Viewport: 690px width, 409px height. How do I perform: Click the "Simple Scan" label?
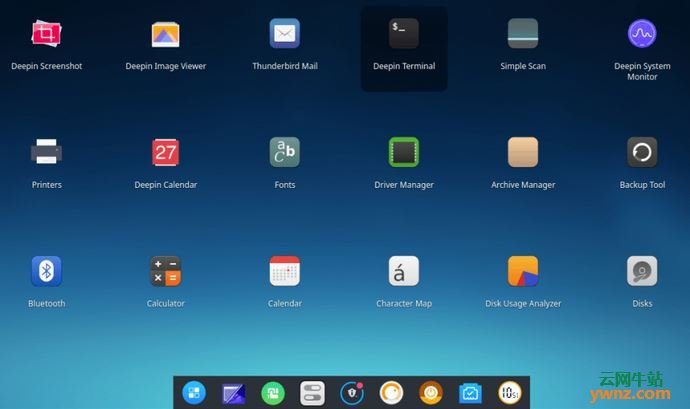click(x=523, y=66)
